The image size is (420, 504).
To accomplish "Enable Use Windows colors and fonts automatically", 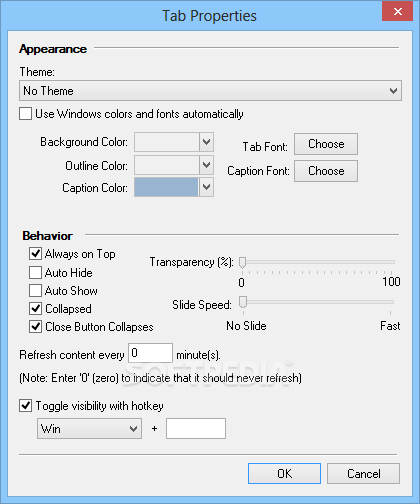I will tap(26, 114).
